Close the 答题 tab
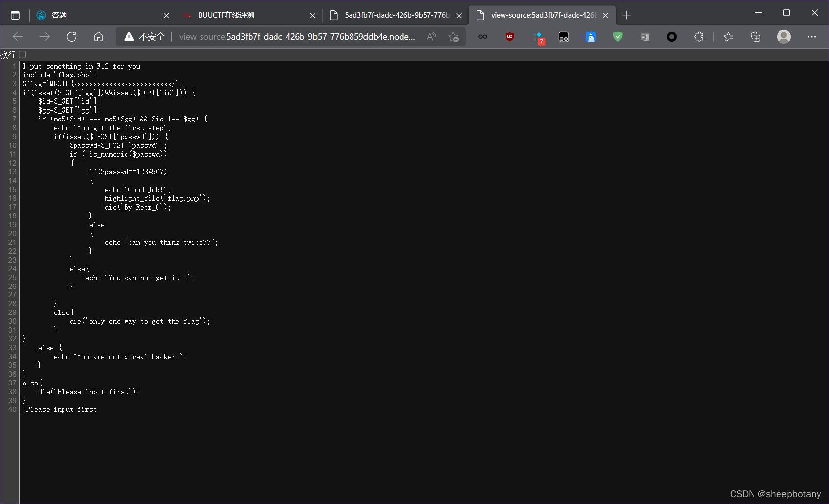 tap(166, 16)
